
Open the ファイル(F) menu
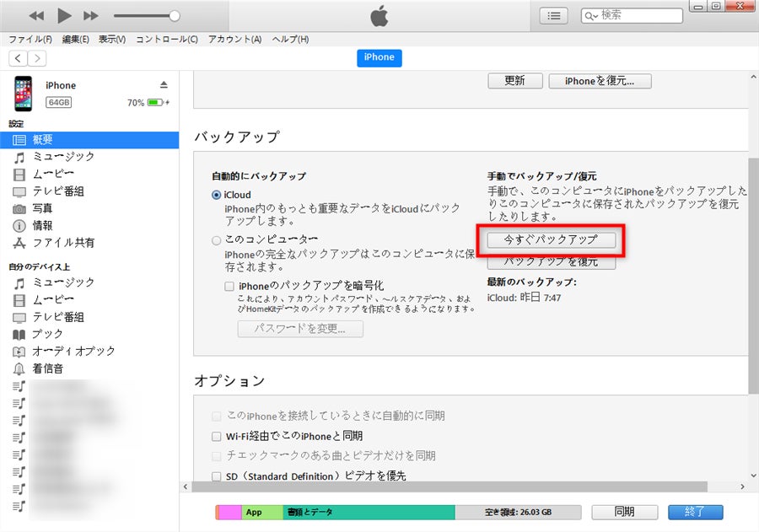coord(30,40)
